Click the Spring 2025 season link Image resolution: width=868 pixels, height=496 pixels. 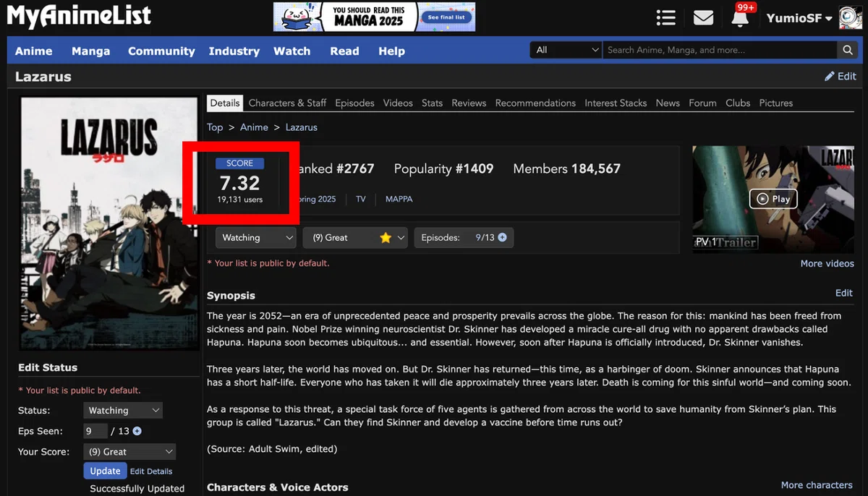click(x=317, y=199)
